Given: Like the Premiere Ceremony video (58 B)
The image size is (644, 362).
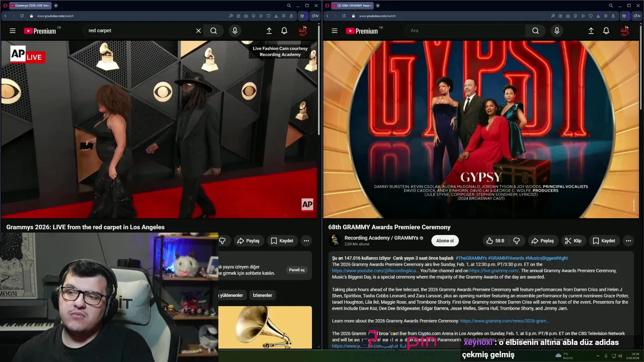Looking at the screenshot, I should 495,241.
